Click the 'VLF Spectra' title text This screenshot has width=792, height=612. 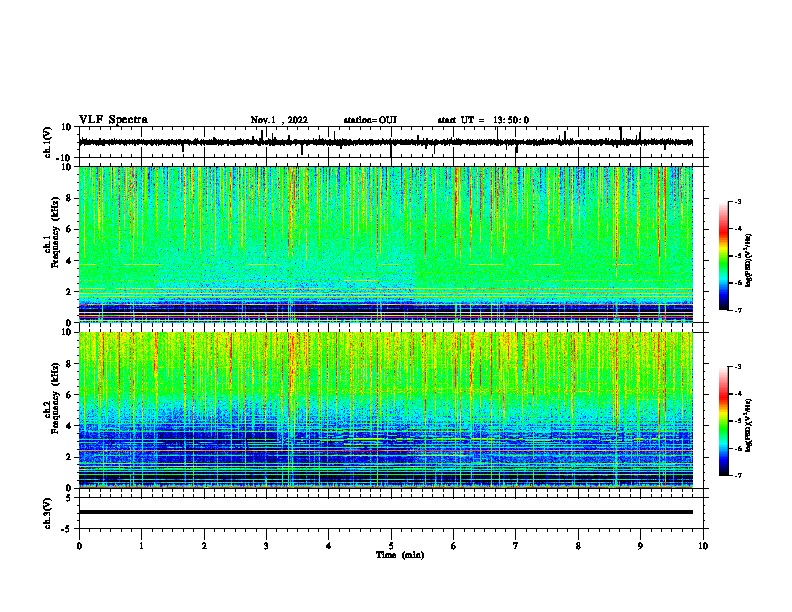click(x=113, y=120)
